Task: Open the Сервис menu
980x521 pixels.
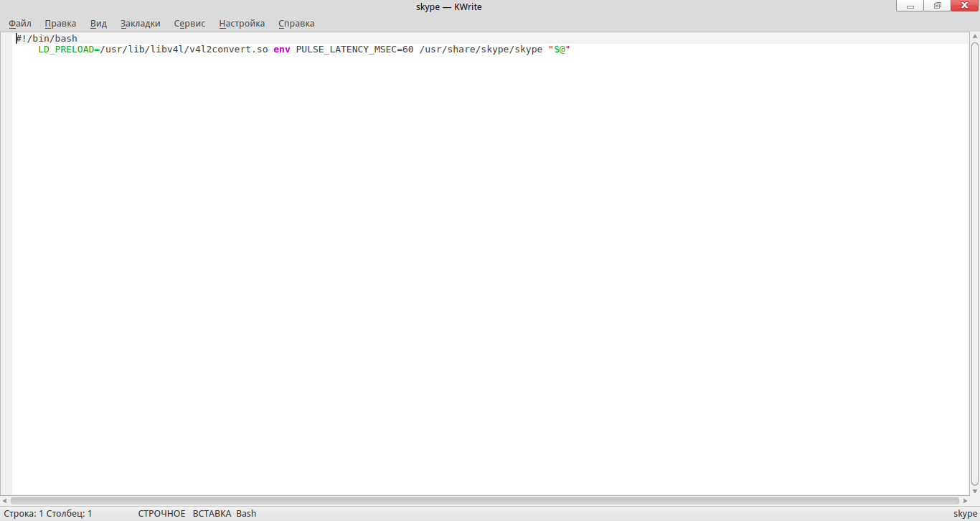Action: point(189,23)
